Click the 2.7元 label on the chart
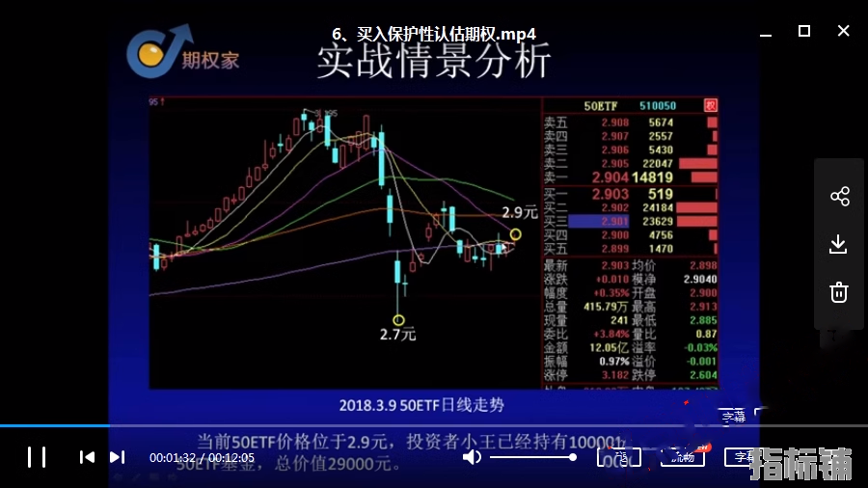 coord(397,335)
